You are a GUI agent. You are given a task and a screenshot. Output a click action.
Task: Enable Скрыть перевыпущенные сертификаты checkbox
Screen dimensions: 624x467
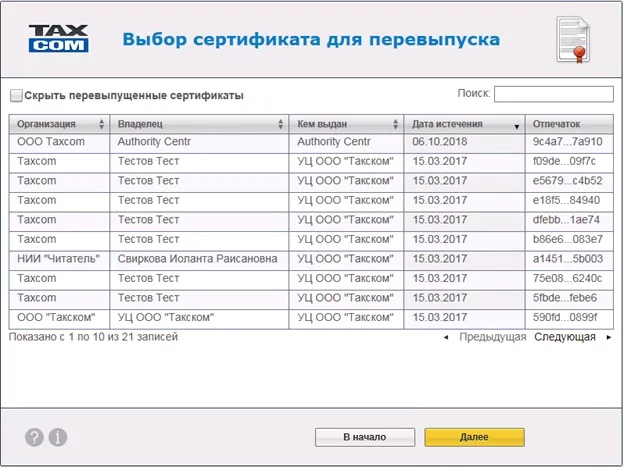[16, 96]
